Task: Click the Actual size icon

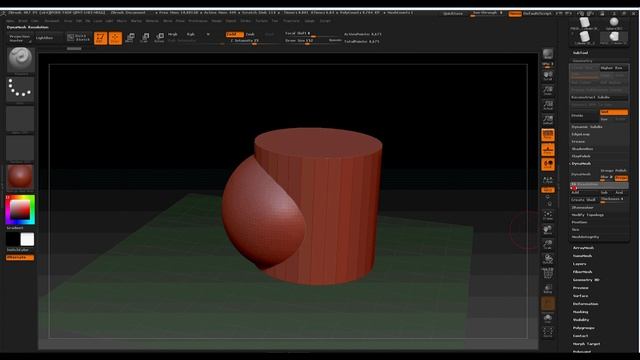Action: 548,105
